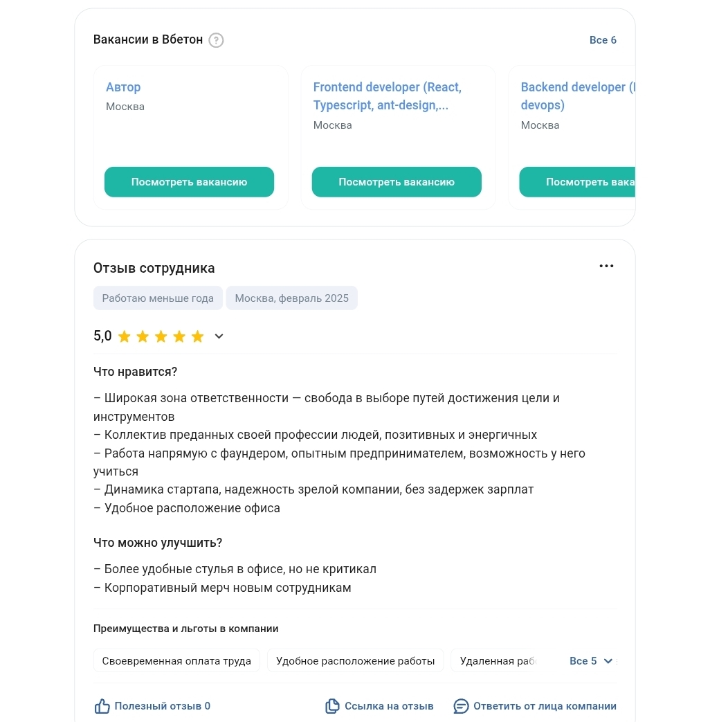Viewport: 728px width, 722px height.
Task: Click Посмотреть вакансию for Автор vacancy
Action: [x=189, y=181]
